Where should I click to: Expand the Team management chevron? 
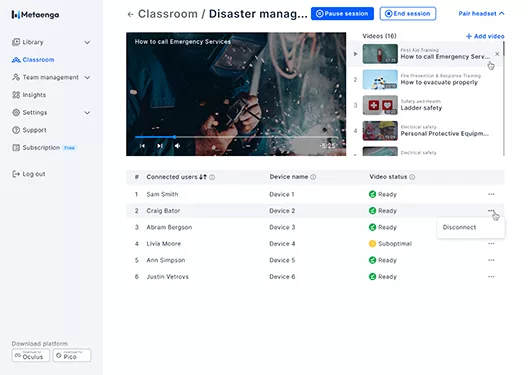tap(87, 77)
